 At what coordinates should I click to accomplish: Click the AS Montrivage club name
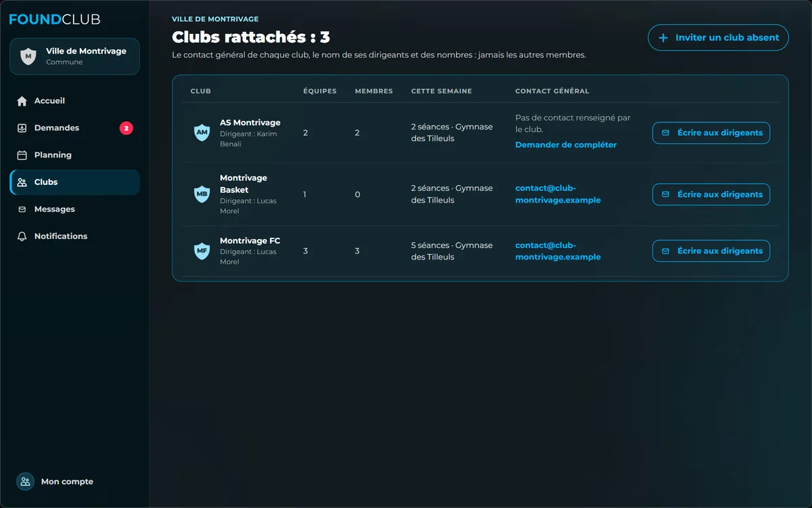click(250, 123)
